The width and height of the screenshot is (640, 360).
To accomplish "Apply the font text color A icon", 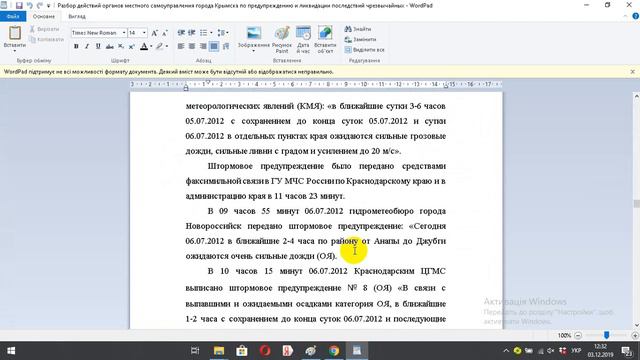I will coord(144,47).
